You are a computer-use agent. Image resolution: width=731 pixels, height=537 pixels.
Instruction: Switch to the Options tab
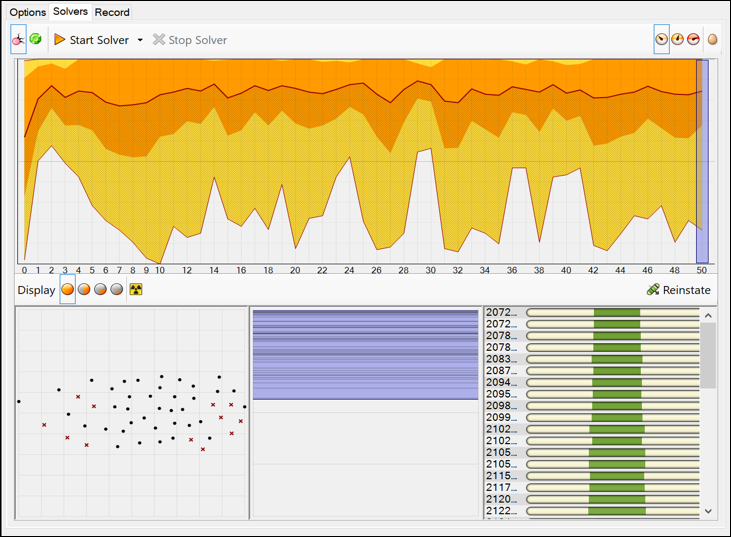tap(28, 12)
